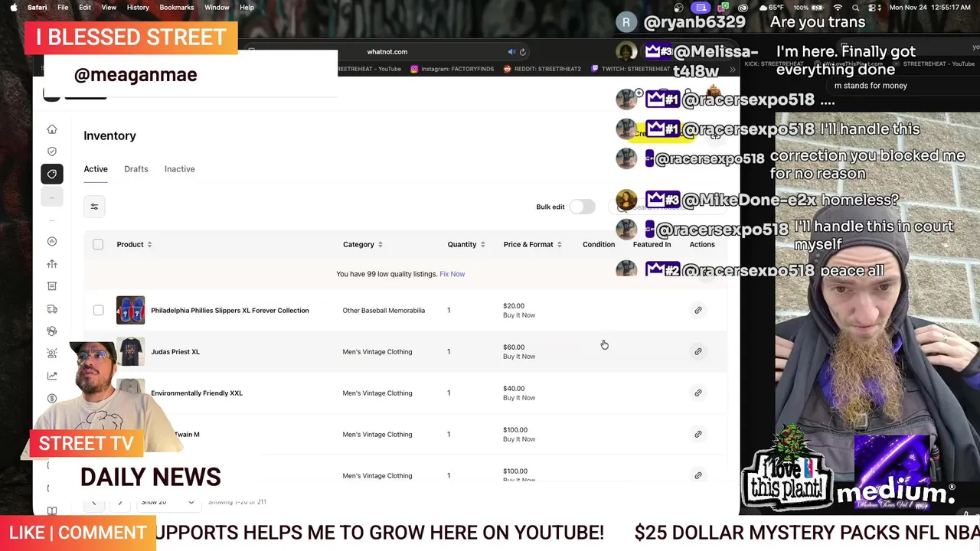Open the trending line chart sidebar icon

(52, 376)
